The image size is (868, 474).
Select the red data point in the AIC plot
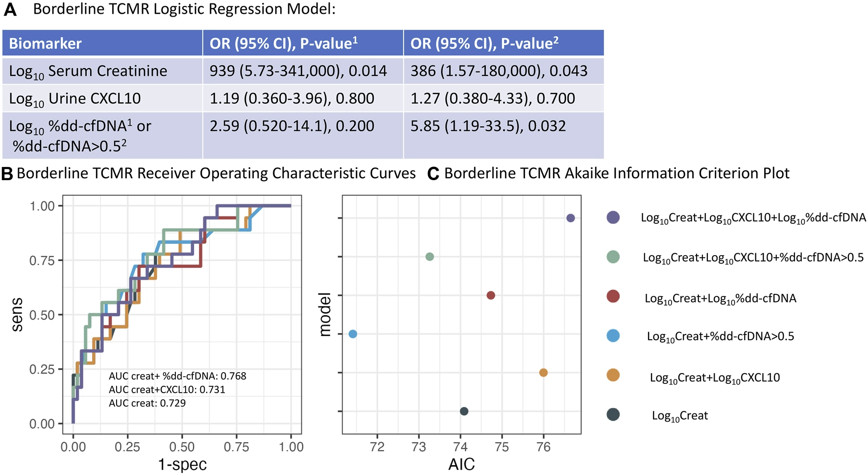point(491,295)
